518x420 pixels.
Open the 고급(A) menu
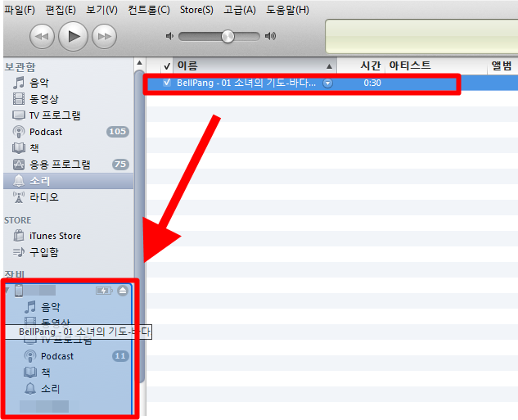coord(240,10)
